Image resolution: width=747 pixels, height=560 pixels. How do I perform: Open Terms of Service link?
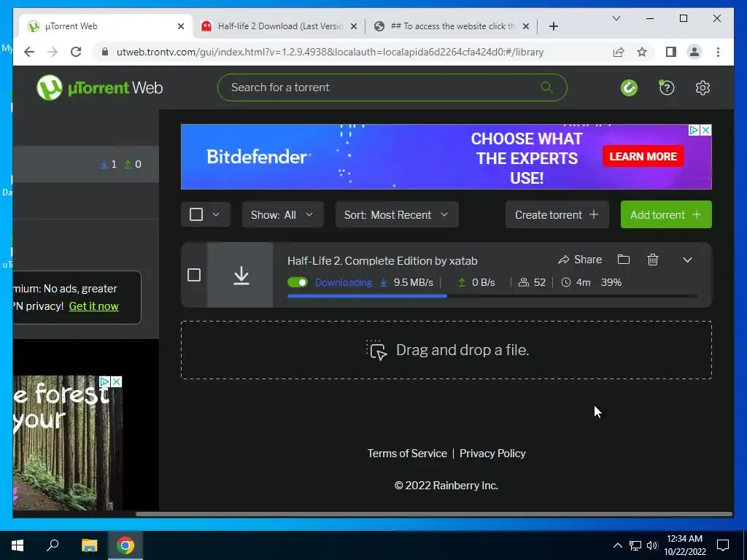407,454
